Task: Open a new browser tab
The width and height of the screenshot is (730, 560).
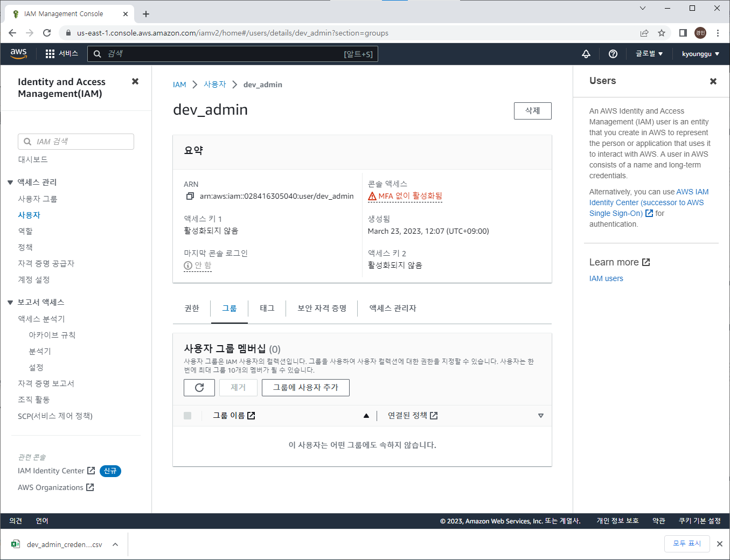Action: (146, 14)
